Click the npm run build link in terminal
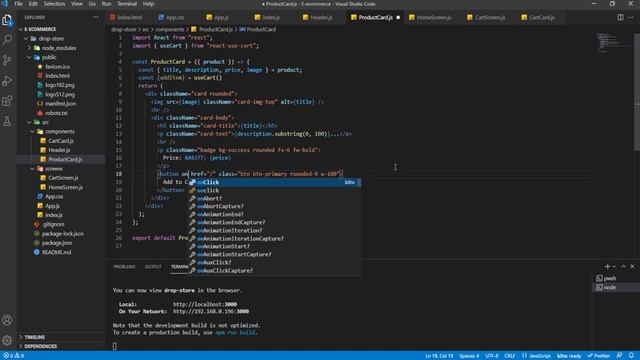640x360 pixels. coord(235,333)
